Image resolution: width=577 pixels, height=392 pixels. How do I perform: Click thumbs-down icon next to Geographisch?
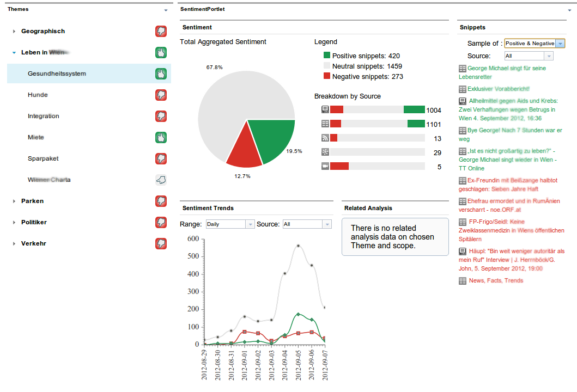click(x=161, y=31)
